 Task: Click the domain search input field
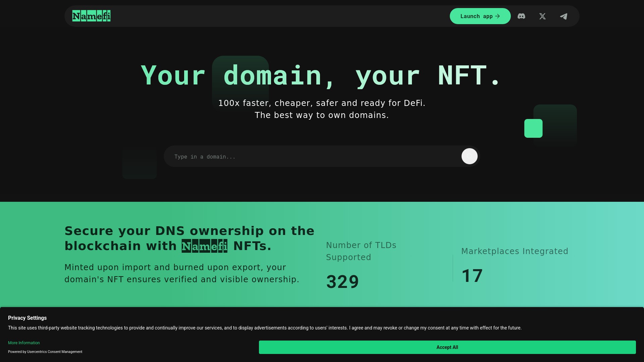tap(302, 156)
